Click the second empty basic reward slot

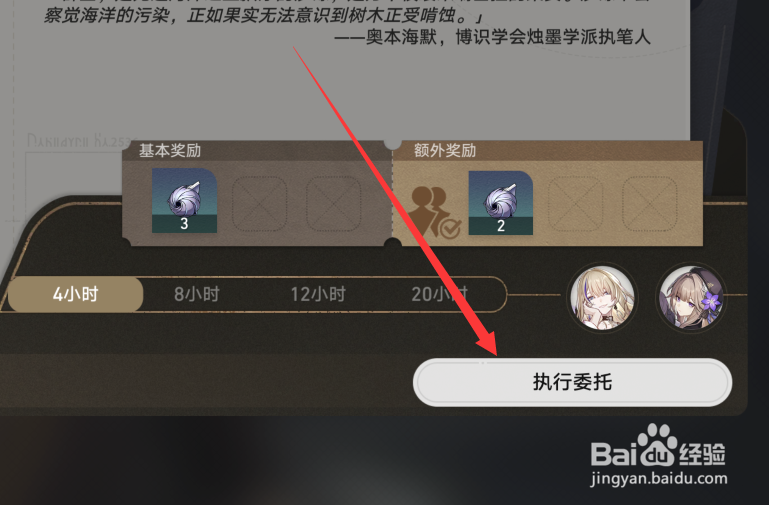coord(259,203)
